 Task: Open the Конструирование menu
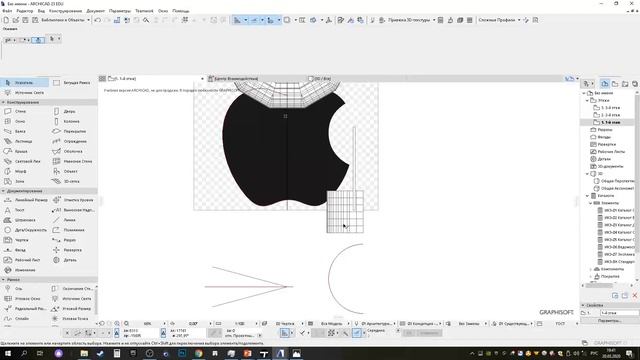65,11
